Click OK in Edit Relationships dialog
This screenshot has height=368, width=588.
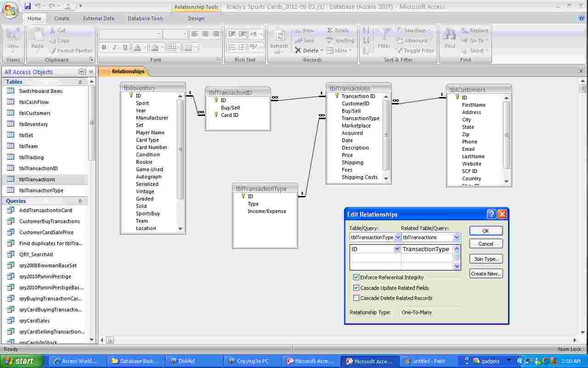click(x=486, y=231)
